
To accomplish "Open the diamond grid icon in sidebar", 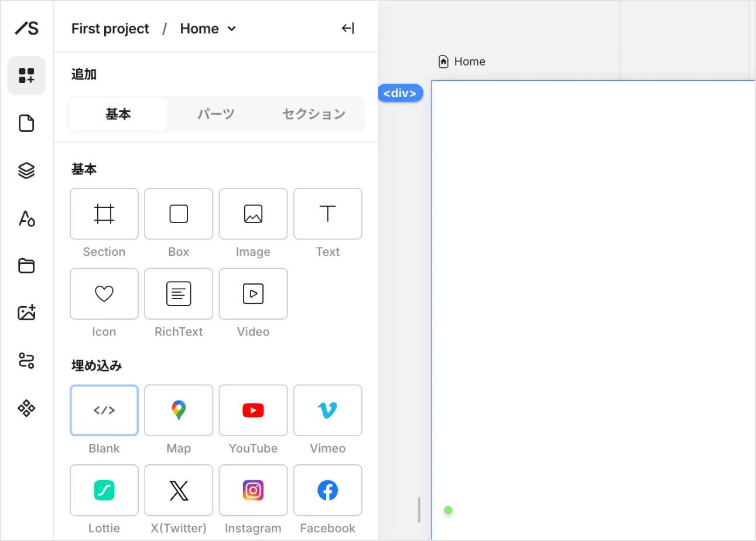I will (x=26, y=408).
